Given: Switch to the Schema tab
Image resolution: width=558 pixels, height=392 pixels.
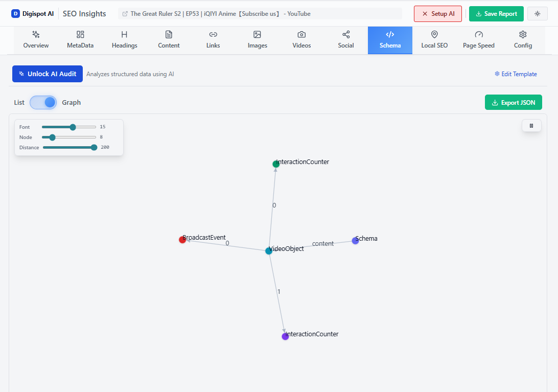Looking at the screenshot, I should tap(390, 39).
